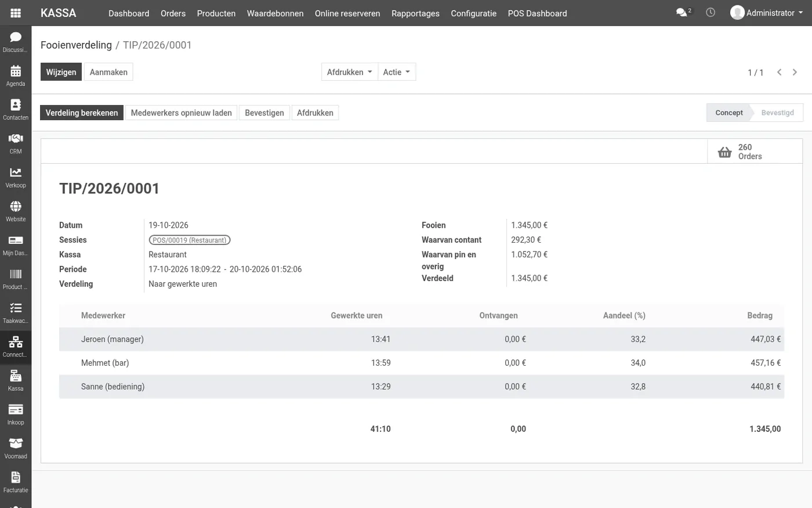Click the Wijzigen button

pyautogui.click(x=61, y=72)
